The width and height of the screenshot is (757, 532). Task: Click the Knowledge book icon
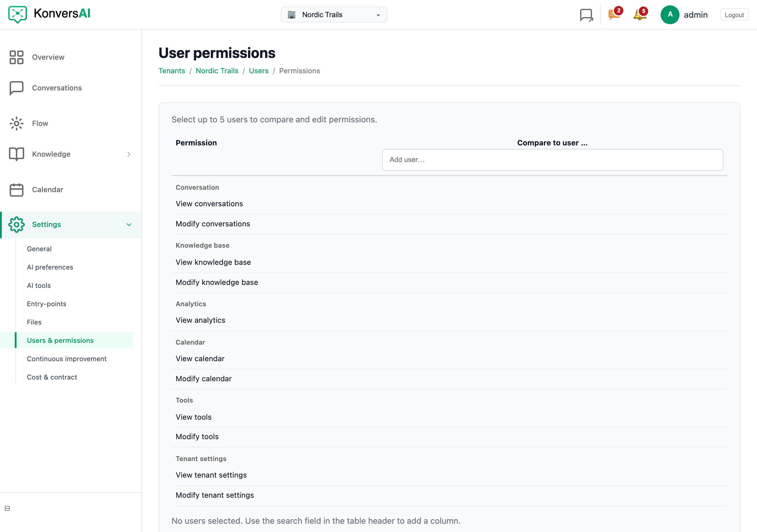(17, 154)
